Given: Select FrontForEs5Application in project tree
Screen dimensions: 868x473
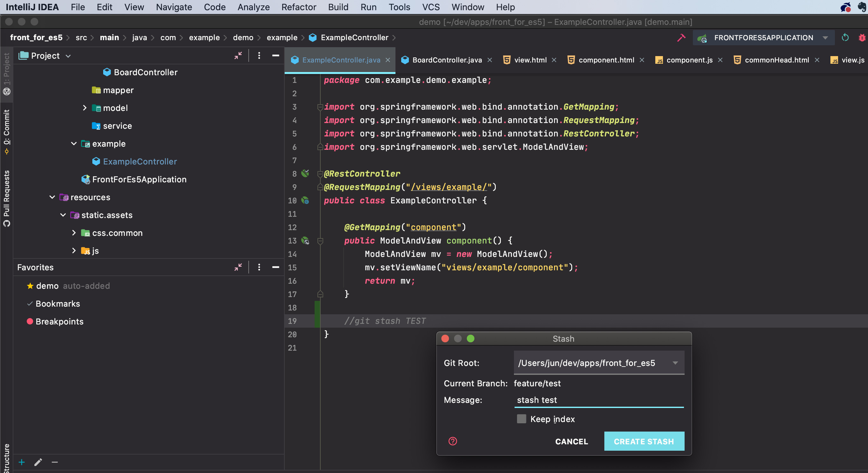Looking at the screenshot, I should (139, 179).
